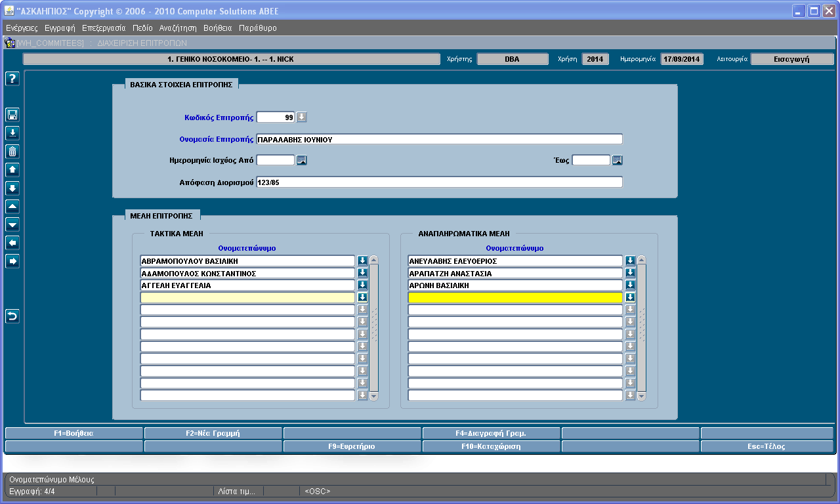Select the ΑΔΑΜΟΠΟΥΛΟΣ ΚΩΝΣΤΑΝΤΙΝΟΣ member entry
The height and width of the screenshot is (504, 840).
pyautogui.click(x=247, y=273)
